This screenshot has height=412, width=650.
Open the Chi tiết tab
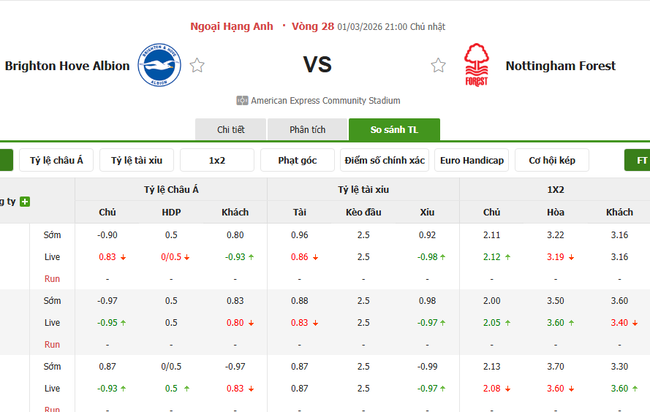coord(231,130)
